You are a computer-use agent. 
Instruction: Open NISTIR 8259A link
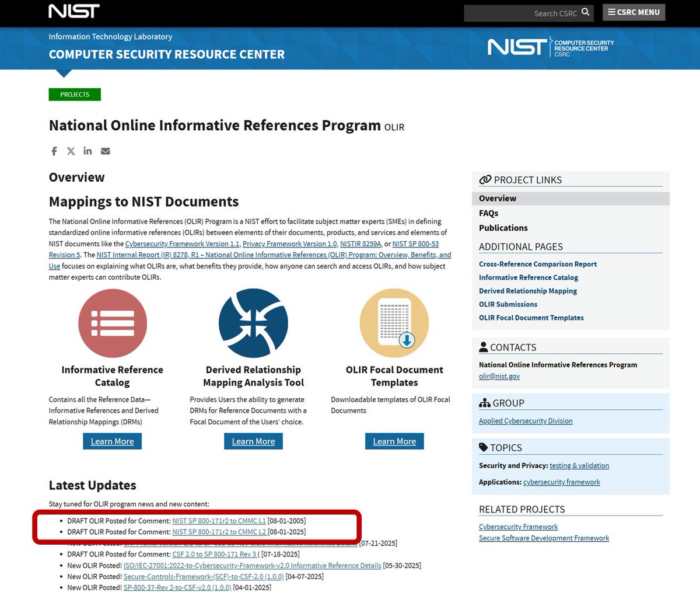pyautogui.click(x=360, y=244)
